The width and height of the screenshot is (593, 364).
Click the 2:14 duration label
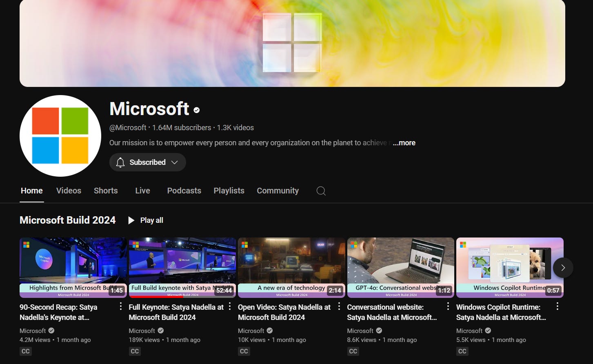click(x=335, y=291)
